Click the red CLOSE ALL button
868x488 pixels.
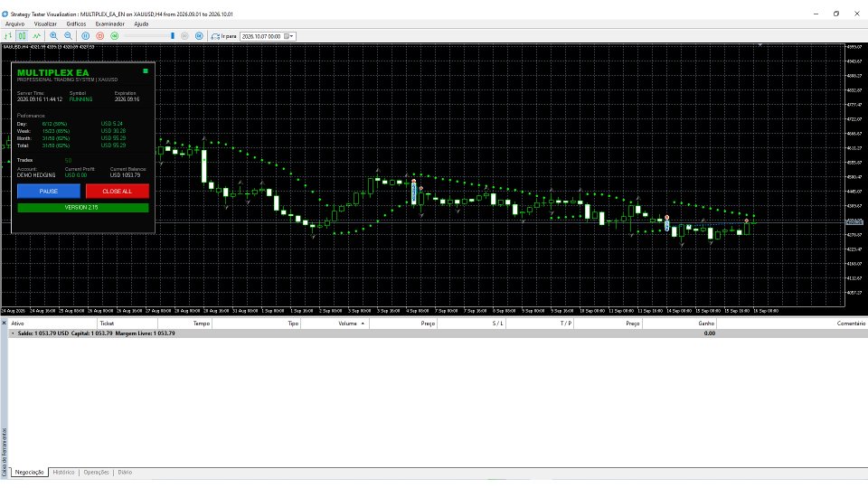click(118, 191)
